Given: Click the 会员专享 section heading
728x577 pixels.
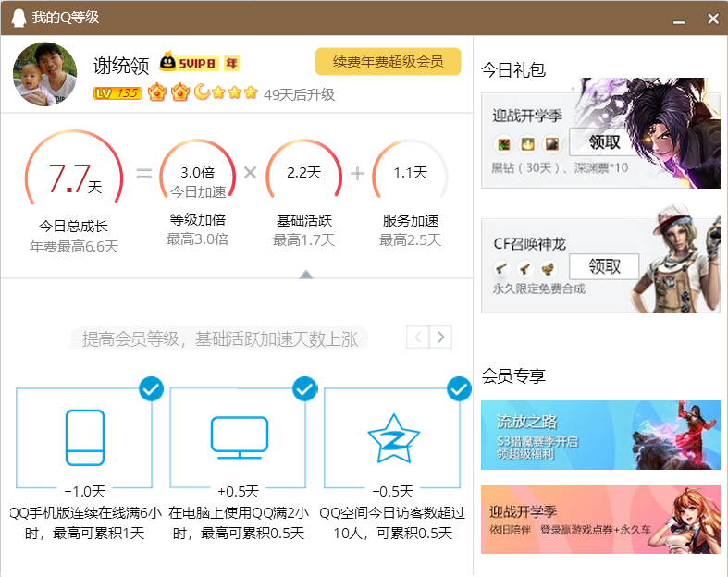Looking at the screenshot, I should (x=513, y=375).
